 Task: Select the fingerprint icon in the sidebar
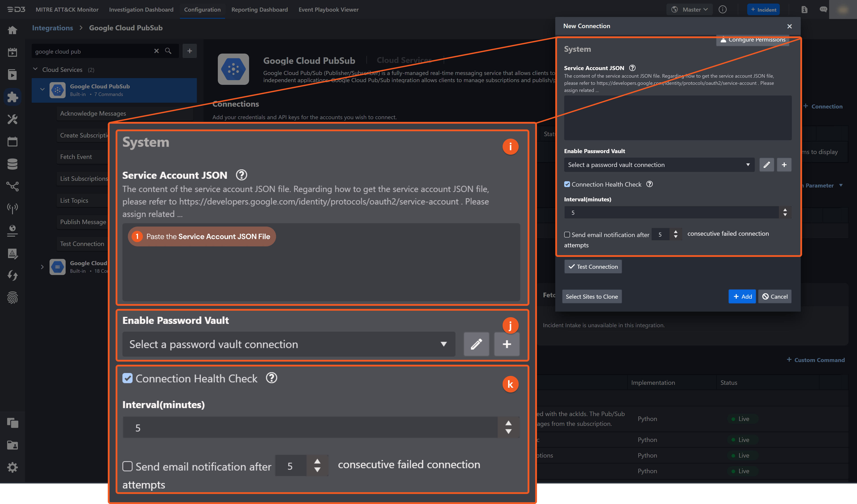[x=12, y=298]
